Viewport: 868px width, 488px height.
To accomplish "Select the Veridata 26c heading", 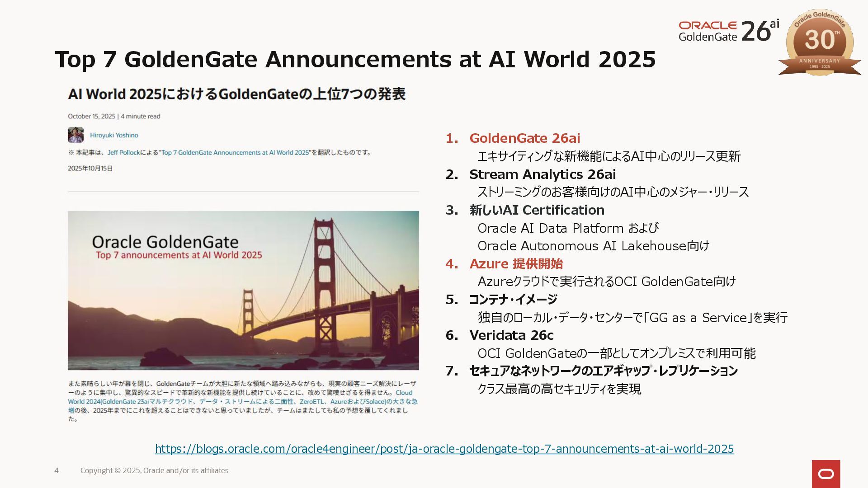I will 511,335.
